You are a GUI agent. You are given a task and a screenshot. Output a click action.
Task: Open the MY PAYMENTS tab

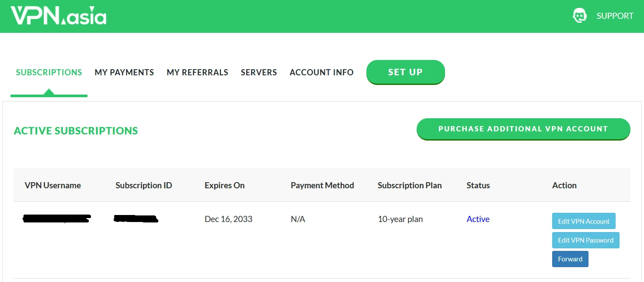[x=124, y=72]
